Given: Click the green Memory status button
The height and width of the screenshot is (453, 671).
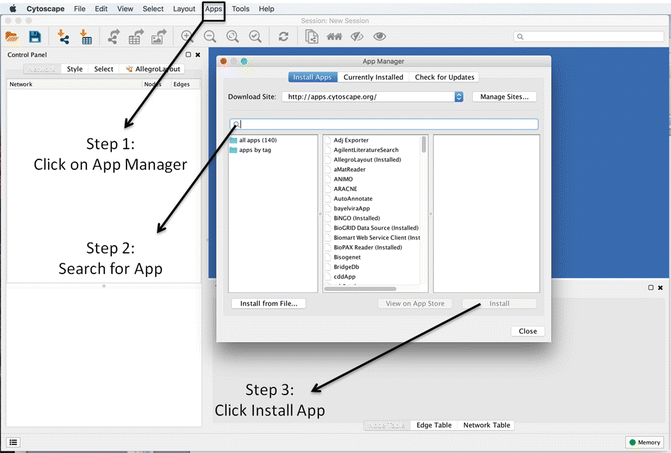Looking at the screenshot, I should coord(644,442).
